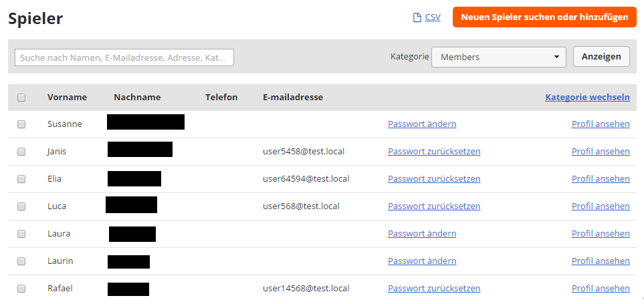
Task: Click the Anzeigen button
Action: tap(601, 57)
